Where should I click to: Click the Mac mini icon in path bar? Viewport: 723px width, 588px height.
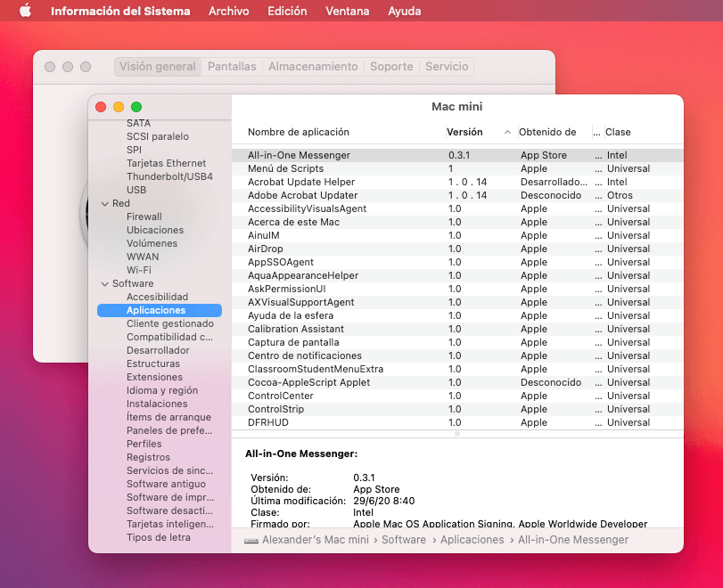click(x=251, y=540)
